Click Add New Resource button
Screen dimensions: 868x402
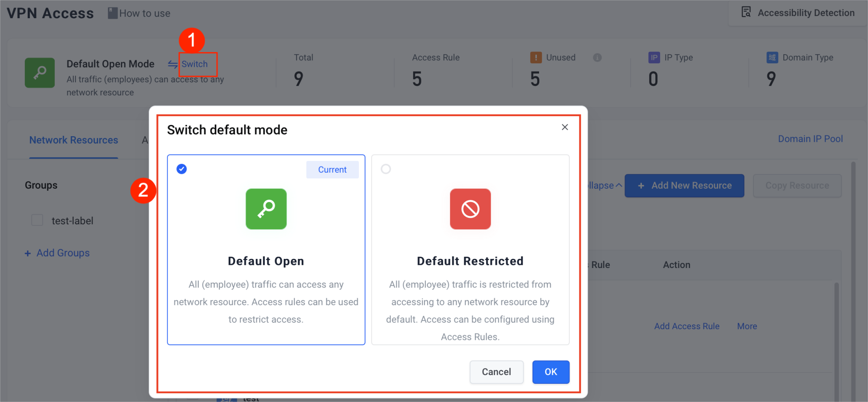[x=684, y=186]
